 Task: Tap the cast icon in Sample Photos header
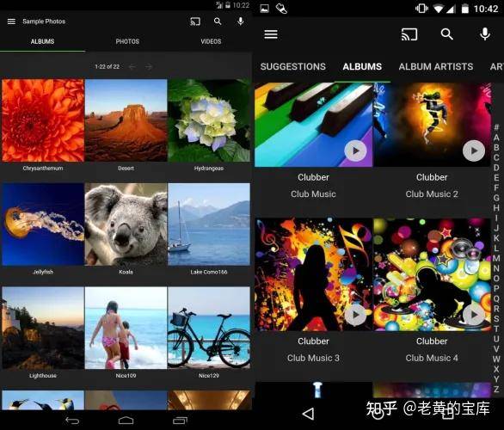(195, 21)
